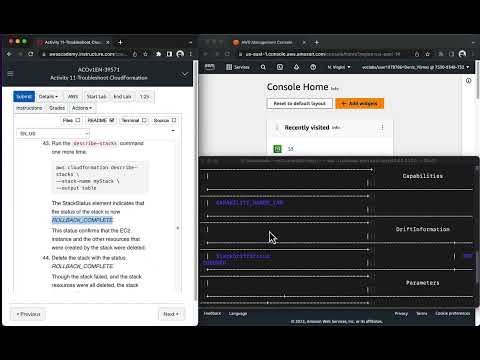Reload the AWS Management Console page
480x360 pixels.
click(227, 54)
